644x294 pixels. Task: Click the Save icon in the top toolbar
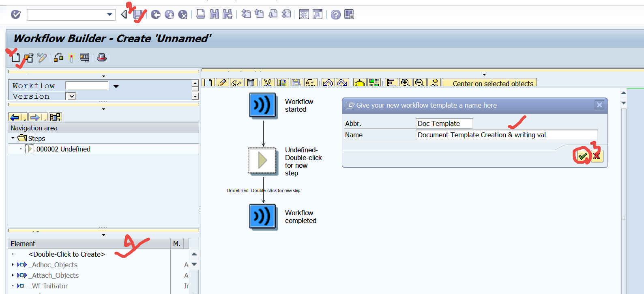[x=139, y=15]
